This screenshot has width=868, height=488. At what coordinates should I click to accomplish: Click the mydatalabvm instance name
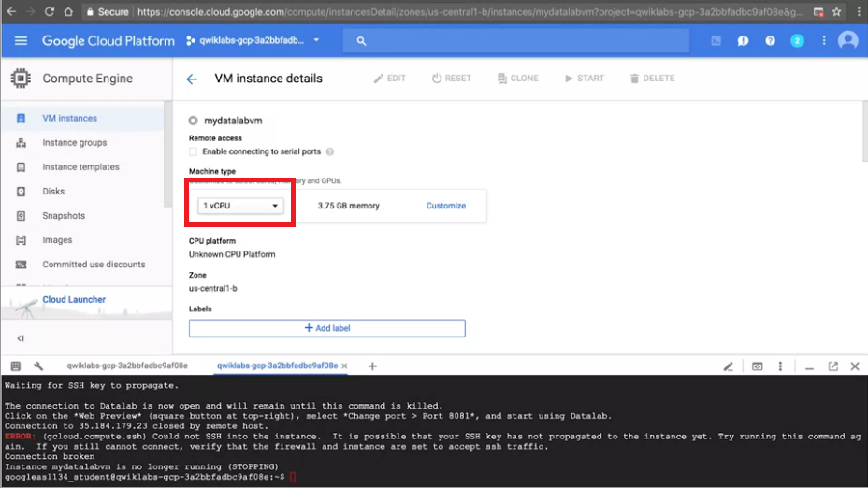(233, 121)
